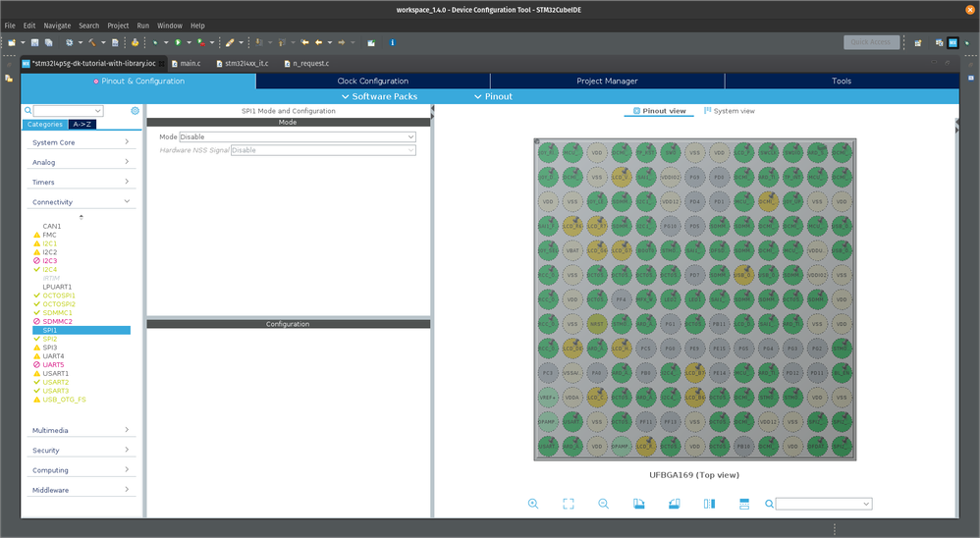Open the File menu
The height and width of the screenshot is (538, 980).
tap(10, 26)
